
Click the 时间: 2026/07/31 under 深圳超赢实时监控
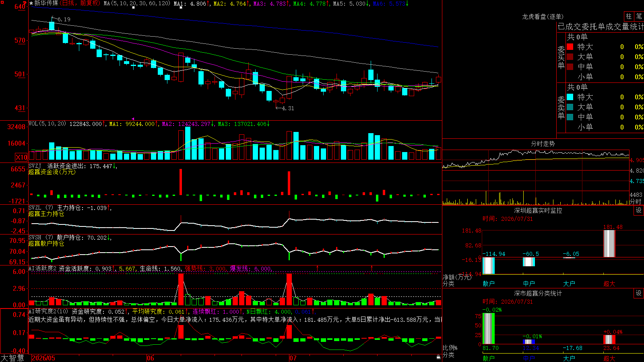point(508,219)
